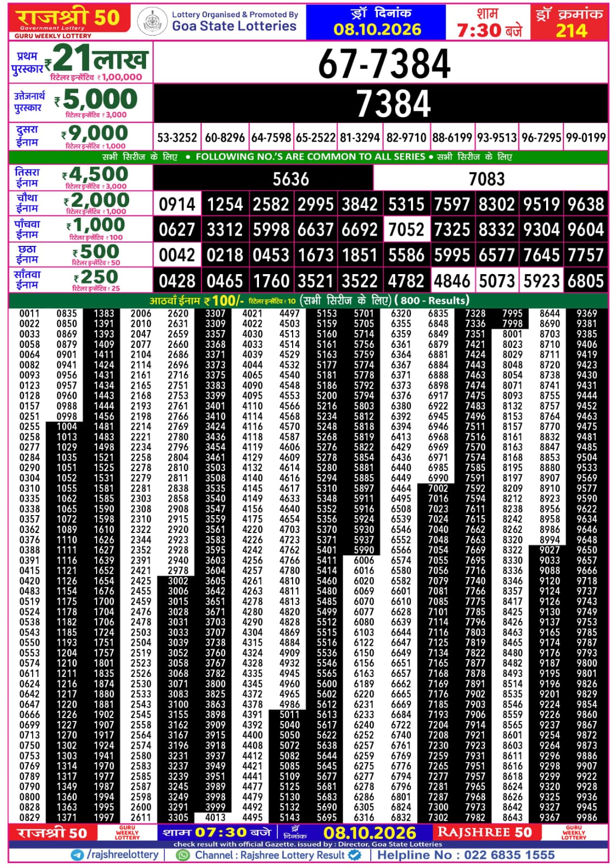Viewport: 614px width, 868px height.
Task: Click the Rajshree 50 Hindi logo in the footer
Action: tap(52, 833)
